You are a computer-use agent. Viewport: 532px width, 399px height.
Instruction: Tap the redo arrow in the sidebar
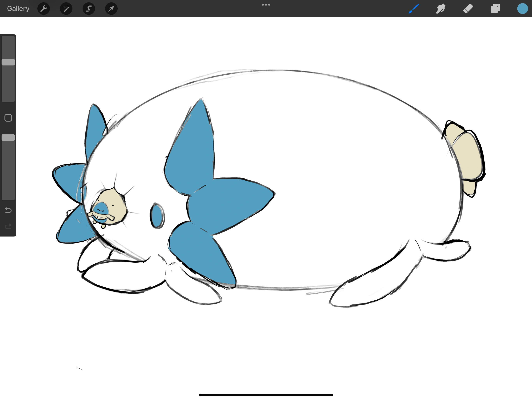8,226
